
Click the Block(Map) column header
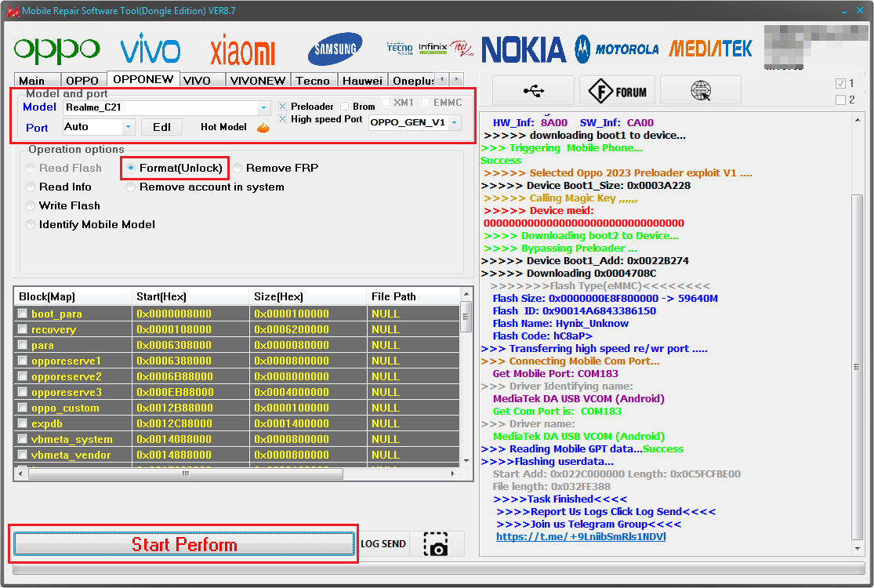point(73,296)
